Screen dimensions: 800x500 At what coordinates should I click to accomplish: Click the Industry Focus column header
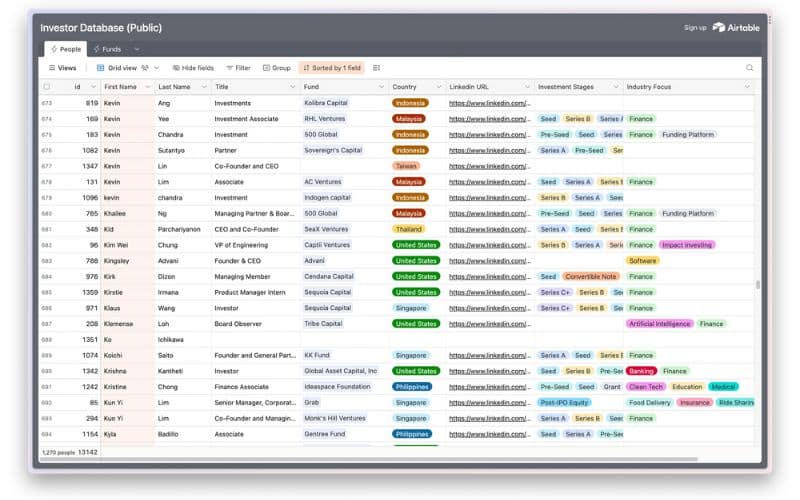(x=688, y=87)
